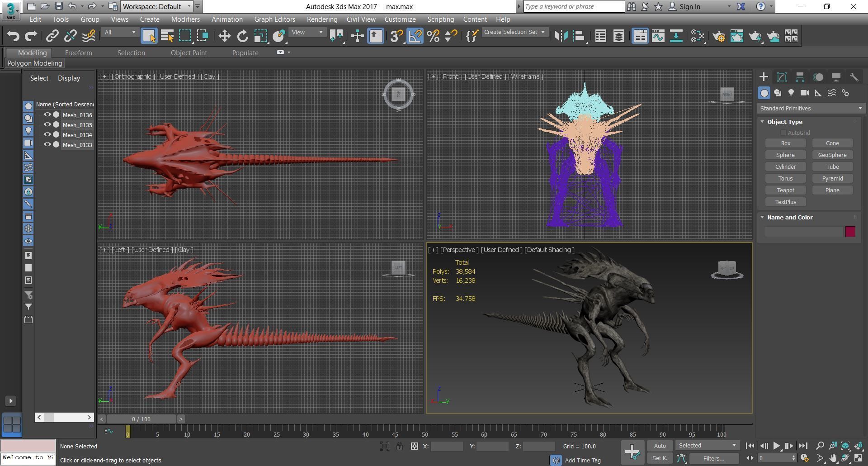Choose Select and Rotate tool
The height and width of the screenshot is (466, 868).
coord(242,36)
